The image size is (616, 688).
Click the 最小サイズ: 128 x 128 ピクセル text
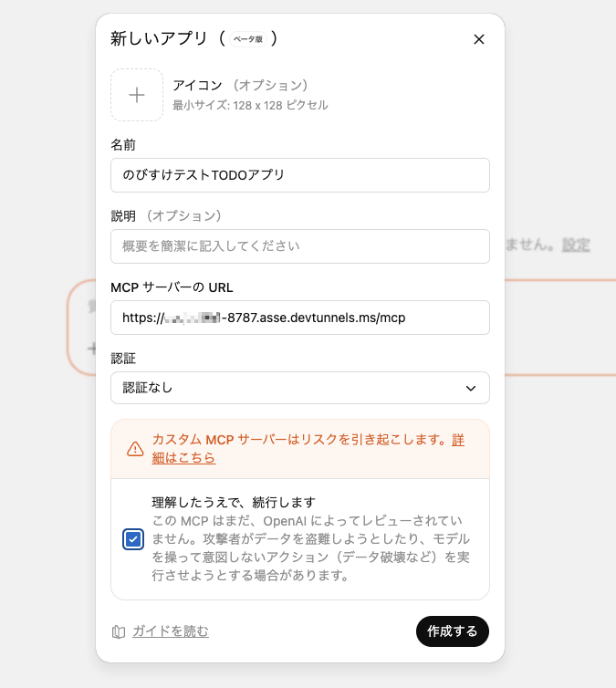pyautogui.click(x=250, y=105)
